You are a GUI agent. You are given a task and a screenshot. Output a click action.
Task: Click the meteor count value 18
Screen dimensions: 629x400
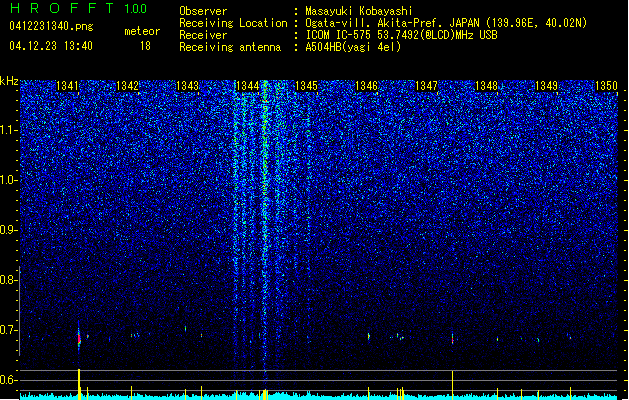pyautogui.click(x=145, y=46)
